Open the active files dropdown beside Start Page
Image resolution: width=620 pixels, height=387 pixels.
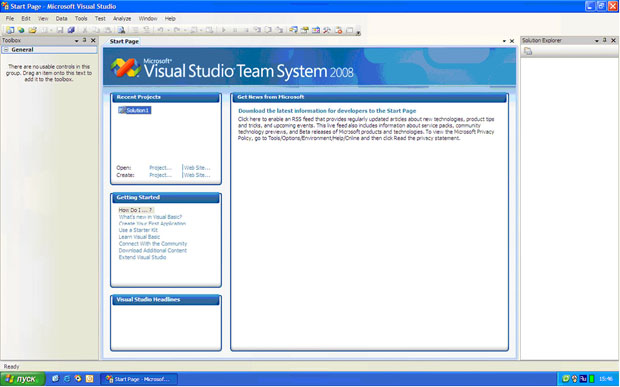tap(504, 41)
